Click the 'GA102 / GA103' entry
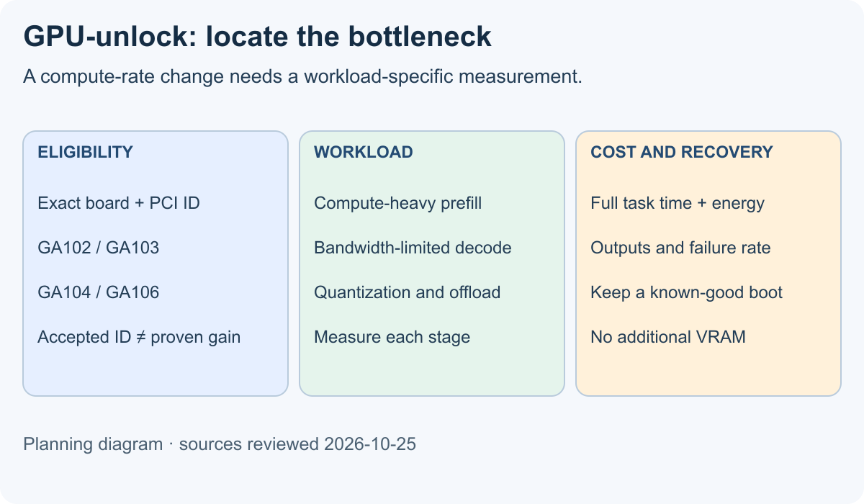 (x=99, y=248)
